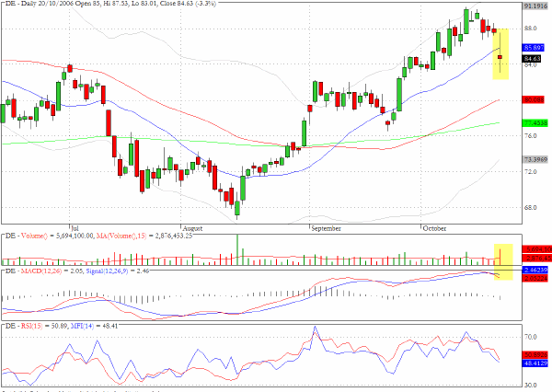Click the highlighted last candle on price chart
Viewport: 552px width, 392px height.
click(500, 57)
